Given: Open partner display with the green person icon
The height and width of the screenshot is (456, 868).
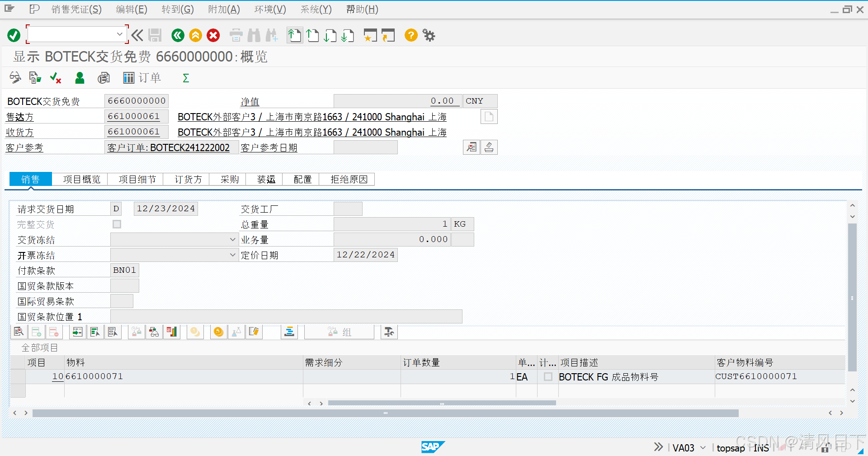Looking at the screenshot, I should (x=80, y=78).
